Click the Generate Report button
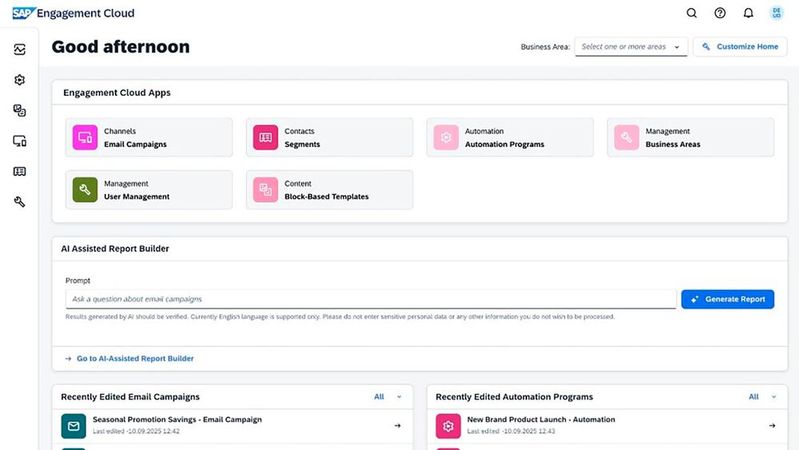Viewport: 799px width, 450px height. (x=728, y=299)
